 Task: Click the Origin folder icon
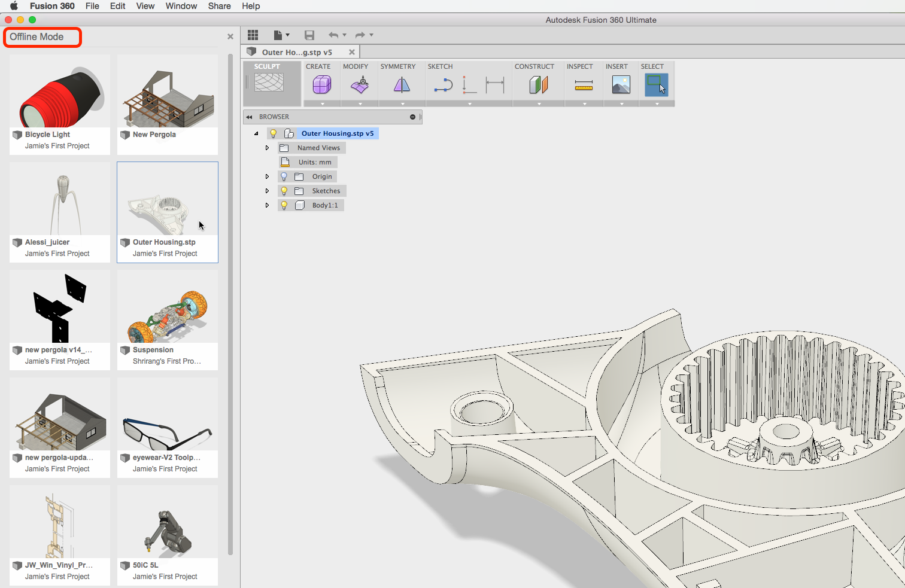pyautogui.click(x=299, y=176)
